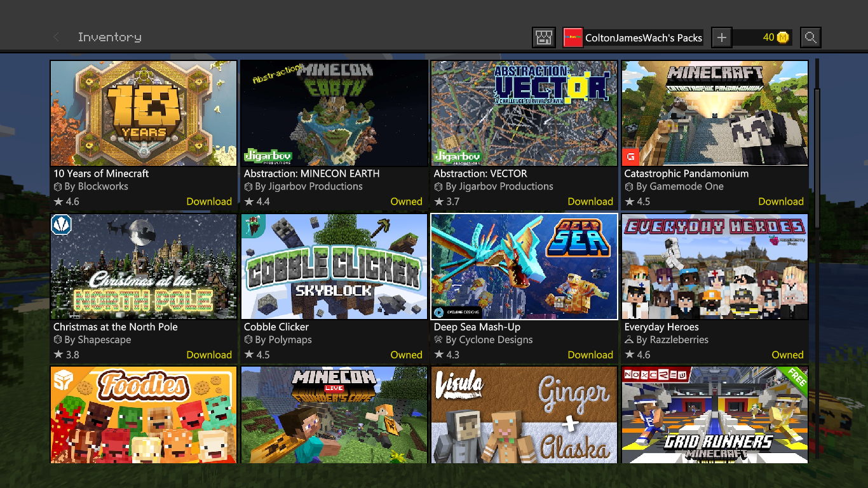Click Owned on Abstraction: MINECON EARTH
Viewport: 868px width, 488px height.
pos(406,202)
